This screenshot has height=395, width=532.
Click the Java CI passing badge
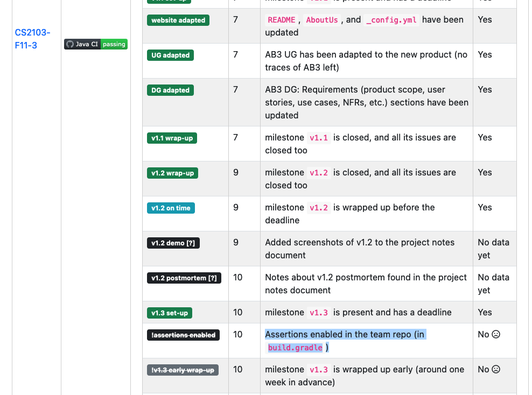tap(96, 44)
